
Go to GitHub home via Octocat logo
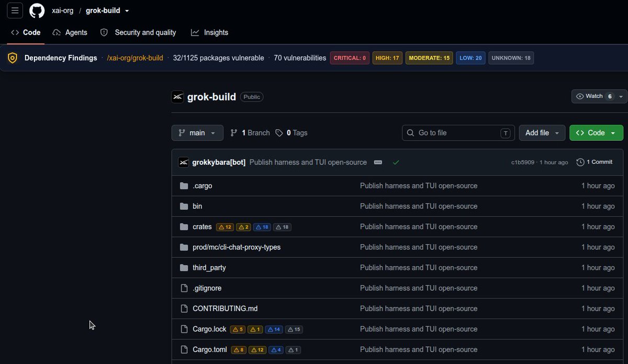(37, 10)
